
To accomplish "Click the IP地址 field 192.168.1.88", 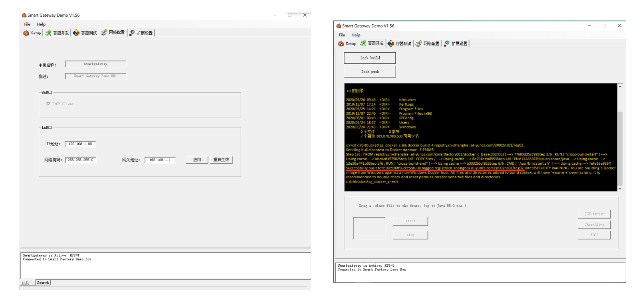I will (80, 144).
